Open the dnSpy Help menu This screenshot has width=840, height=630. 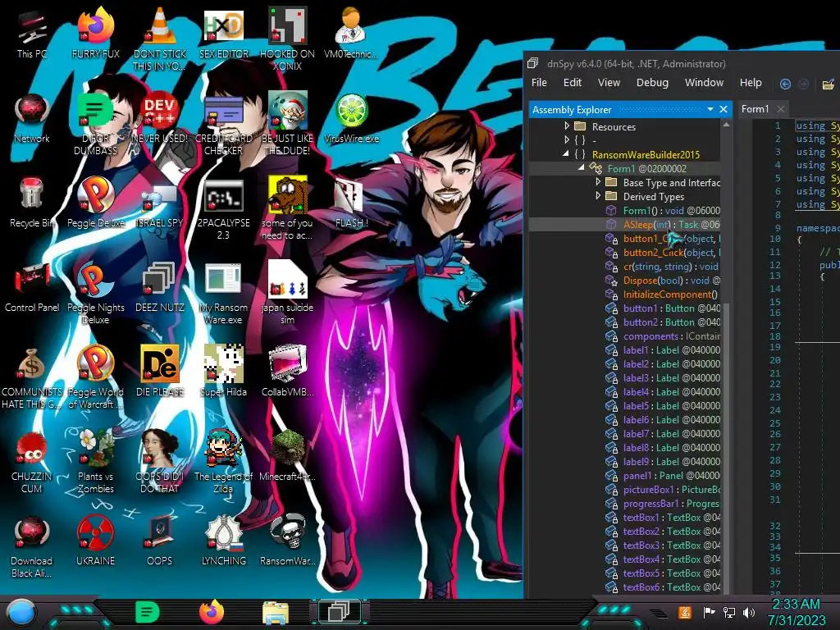click(751, 83)
